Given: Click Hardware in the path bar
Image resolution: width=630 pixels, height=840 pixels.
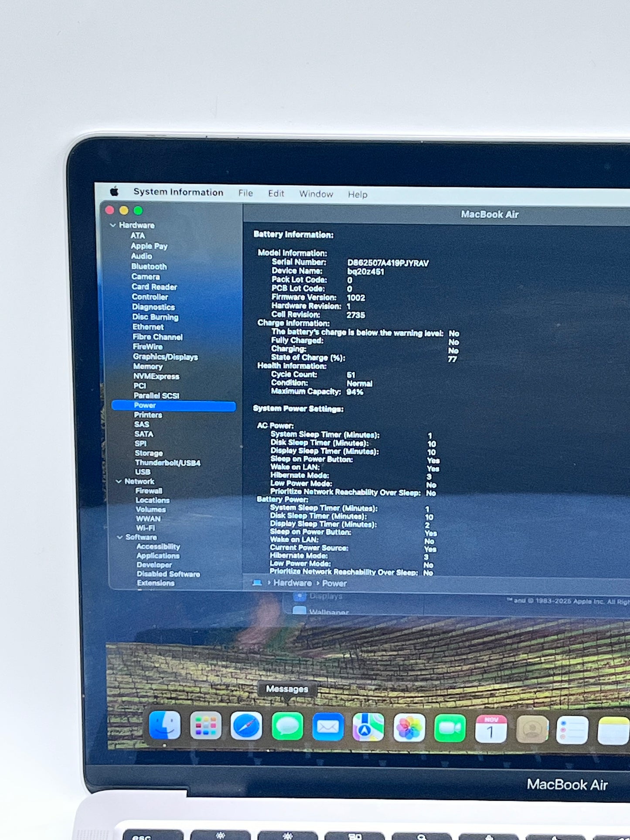Looking at the screenshot, I should [293, 583].
